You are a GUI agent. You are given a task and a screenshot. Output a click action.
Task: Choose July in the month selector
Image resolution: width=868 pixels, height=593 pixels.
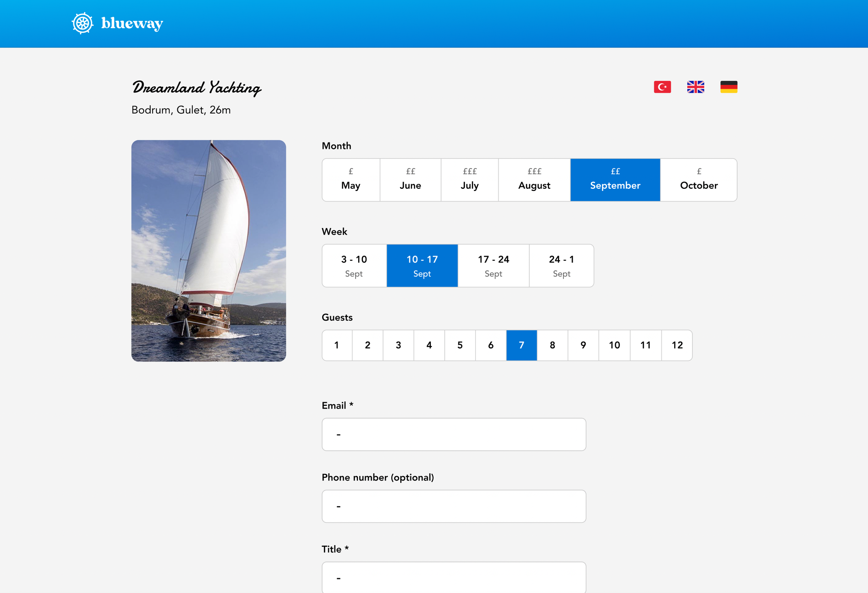click(x=469, y=180)
